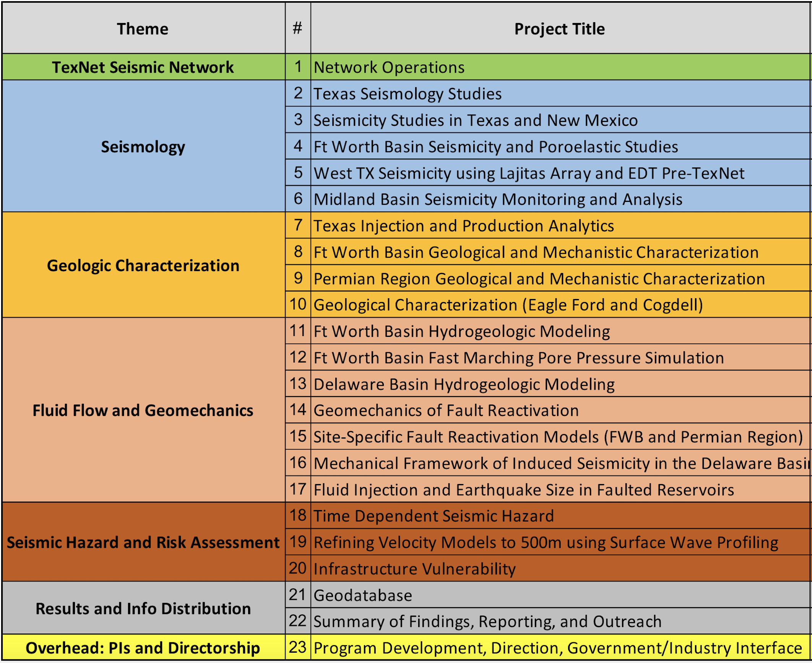
Task: Click project number 17 cell
Action: coord(298,489)
